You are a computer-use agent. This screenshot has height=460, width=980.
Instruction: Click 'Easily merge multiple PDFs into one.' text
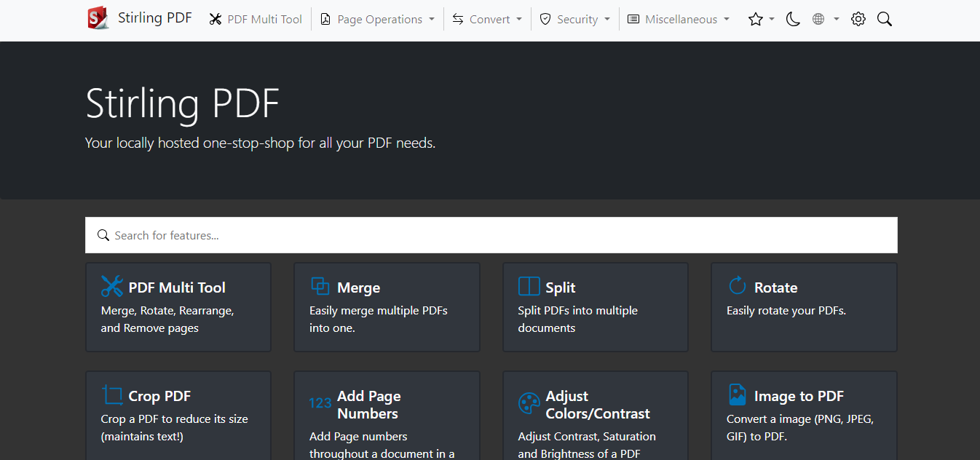click(x=379, y=319)
